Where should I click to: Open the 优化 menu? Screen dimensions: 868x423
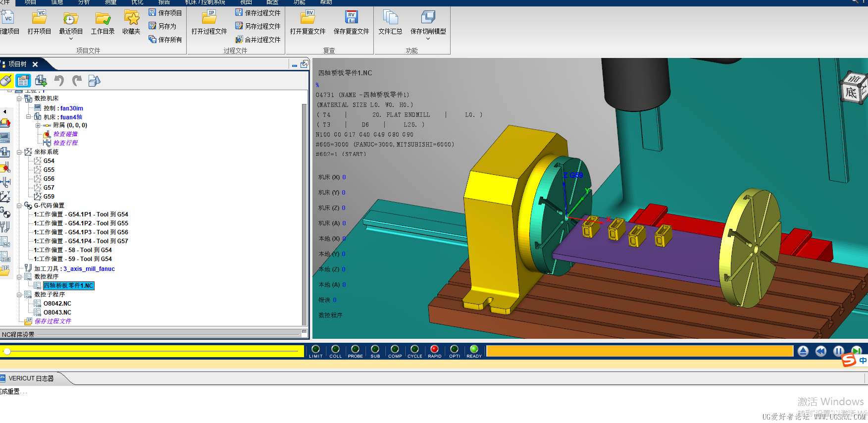click(137, 2)
